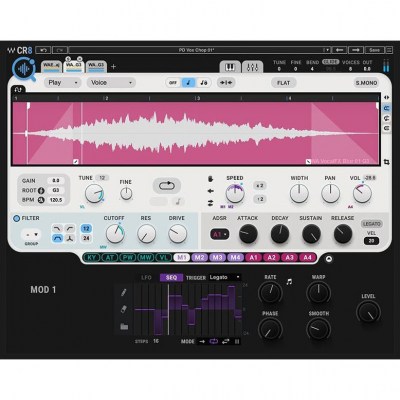The height and width of the screenshot is (400, 400).
Task: Add a new sample layer with plus
Action: (113, 67)
